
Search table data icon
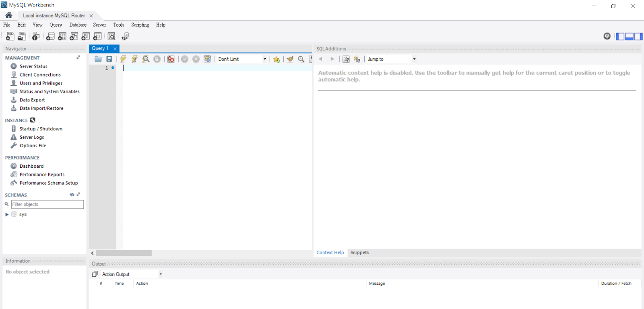111,36
